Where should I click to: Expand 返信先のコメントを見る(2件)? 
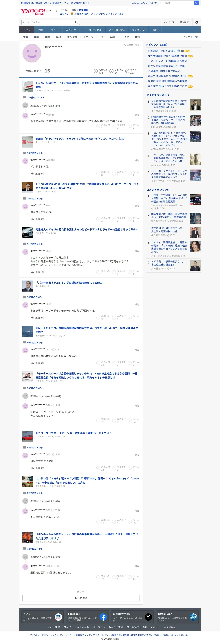[x=45, y=106]
